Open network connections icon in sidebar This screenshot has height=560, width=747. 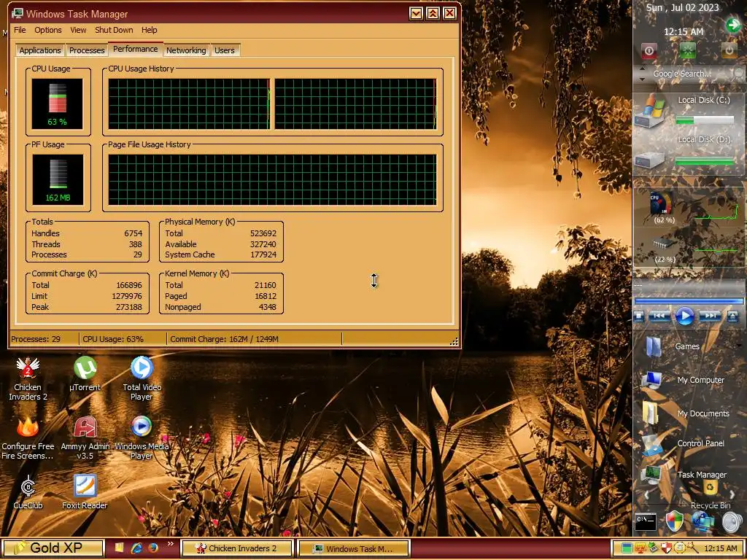[x=703, y=522]
